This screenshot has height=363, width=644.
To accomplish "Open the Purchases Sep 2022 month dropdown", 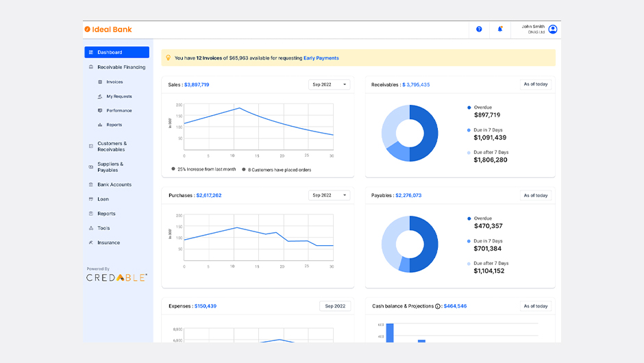I will 329,195.
